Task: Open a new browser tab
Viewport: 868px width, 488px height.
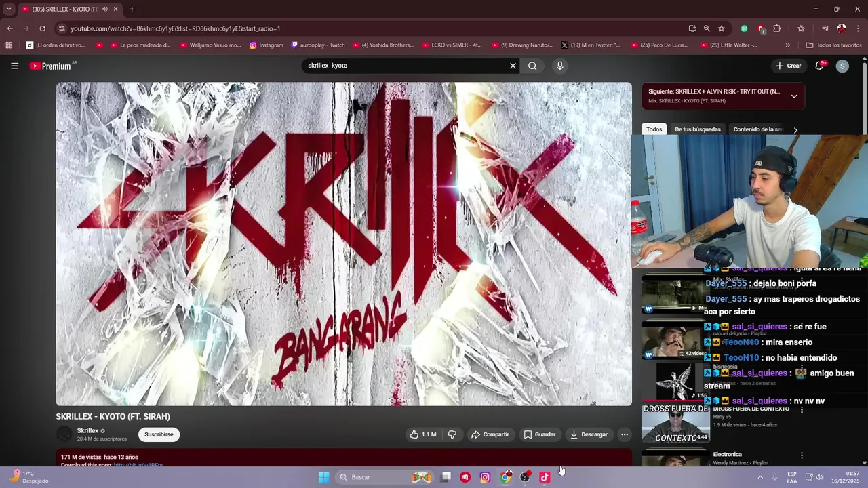Action: click(132, 9)
